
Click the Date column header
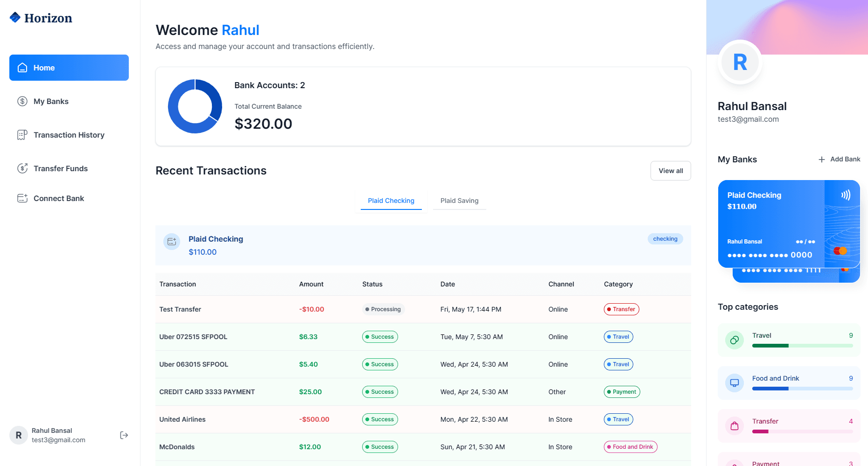pyautogui.click(x=448, y=284)
